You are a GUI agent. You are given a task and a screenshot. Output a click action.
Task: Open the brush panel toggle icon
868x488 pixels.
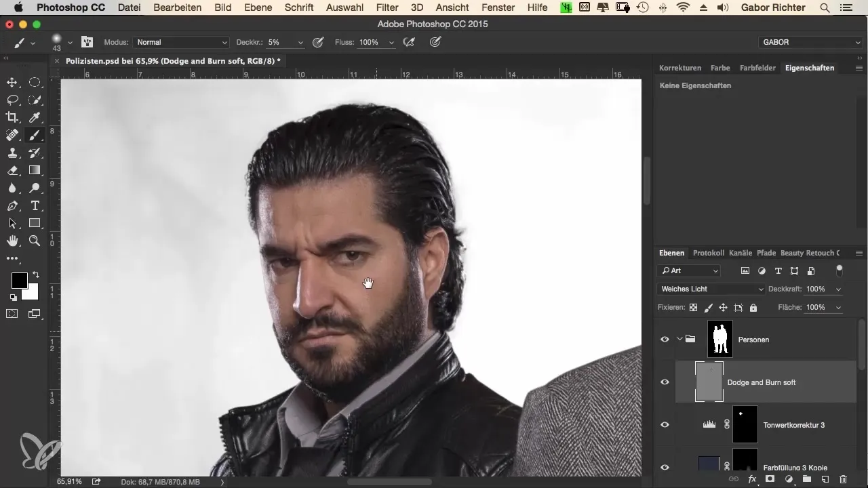[x=87, y=42]
